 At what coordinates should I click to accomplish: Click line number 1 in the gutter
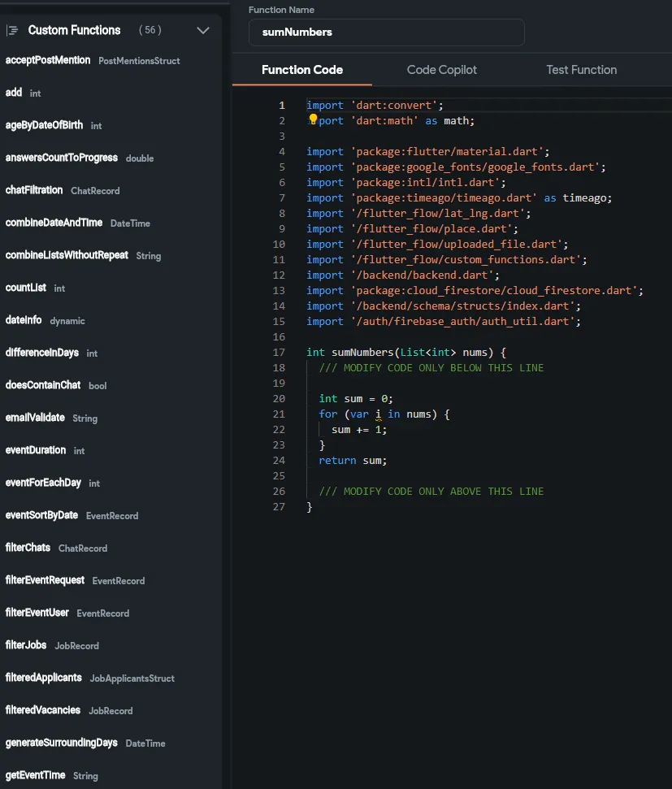point(282,105)
